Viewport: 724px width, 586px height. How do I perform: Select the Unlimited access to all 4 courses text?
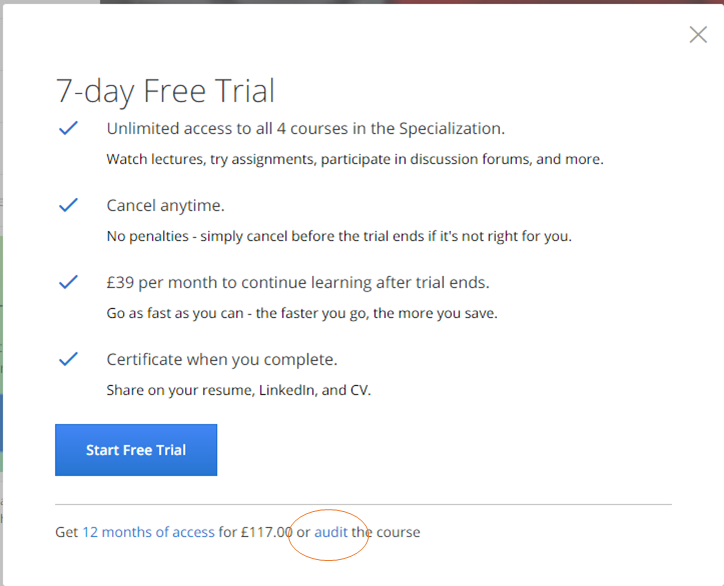[x=306, y=128]
